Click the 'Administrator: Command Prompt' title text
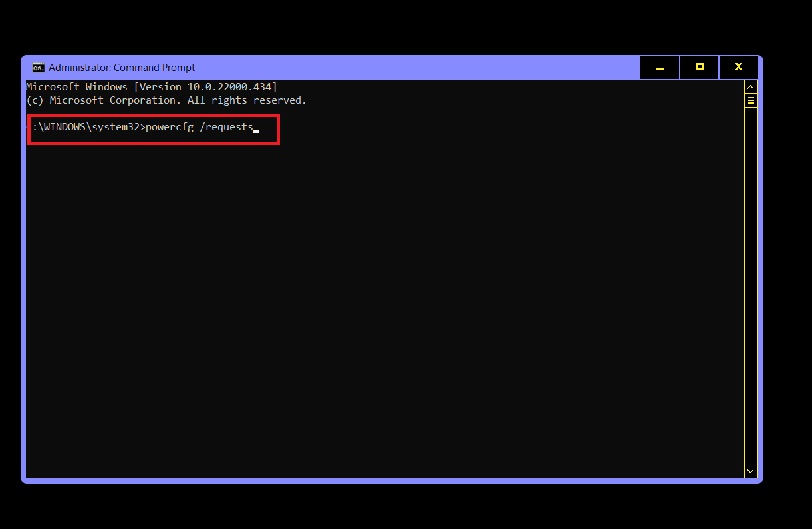812x529 pixels. (122, 68)
